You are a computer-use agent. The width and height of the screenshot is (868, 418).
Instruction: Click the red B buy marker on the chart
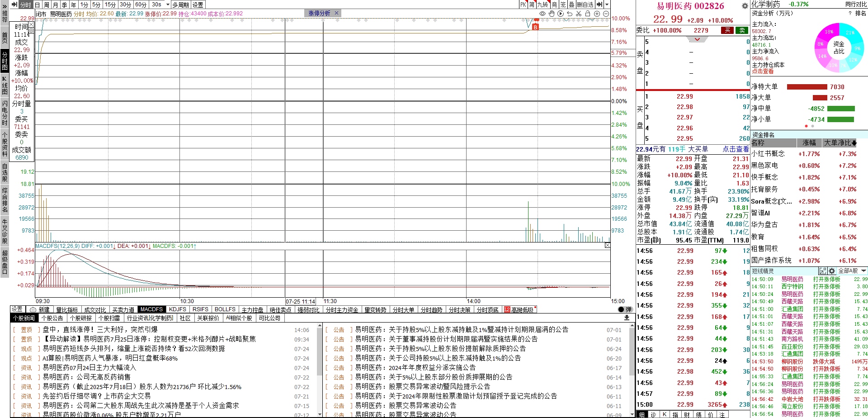[x=536, y=28]
